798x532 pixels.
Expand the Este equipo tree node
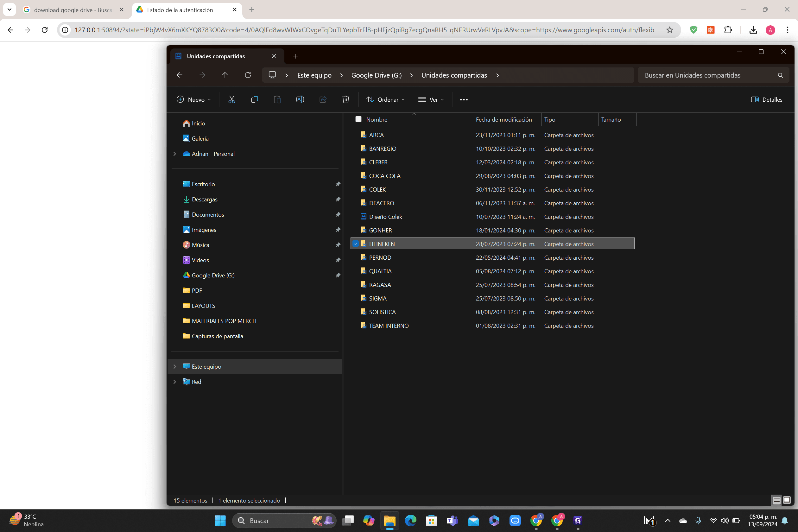tap(175, 366)
